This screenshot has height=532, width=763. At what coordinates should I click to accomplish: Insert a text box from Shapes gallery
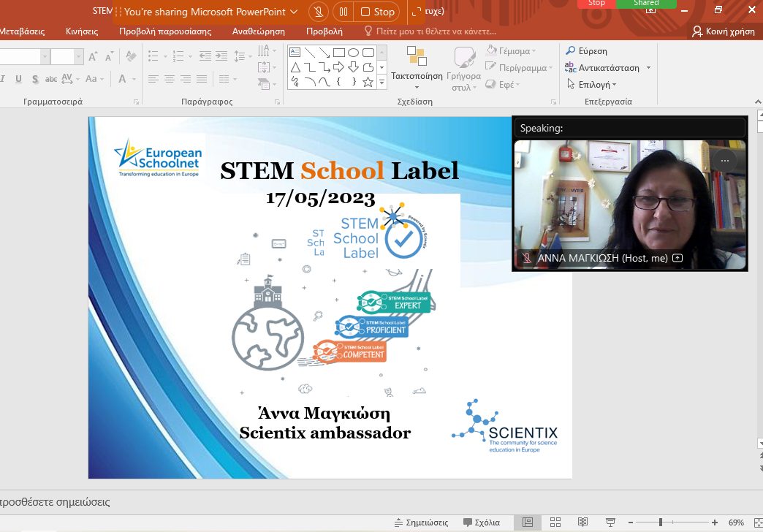tap(295, 52)
